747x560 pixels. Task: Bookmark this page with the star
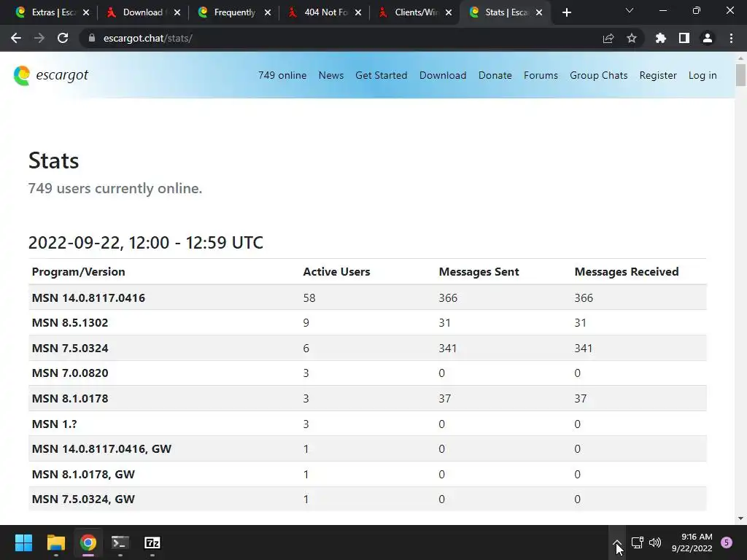tap(632, 38)
